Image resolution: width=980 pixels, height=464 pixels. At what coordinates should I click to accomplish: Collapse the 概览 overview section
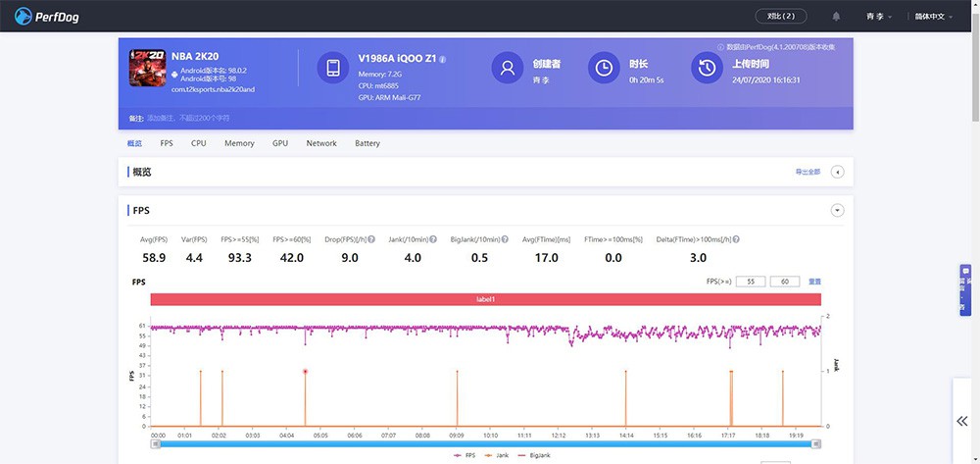click(x=838, y=172)
